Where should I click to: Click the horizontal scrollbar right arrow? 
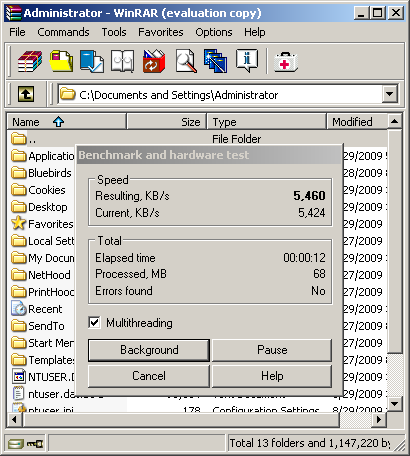pos(379,419)
